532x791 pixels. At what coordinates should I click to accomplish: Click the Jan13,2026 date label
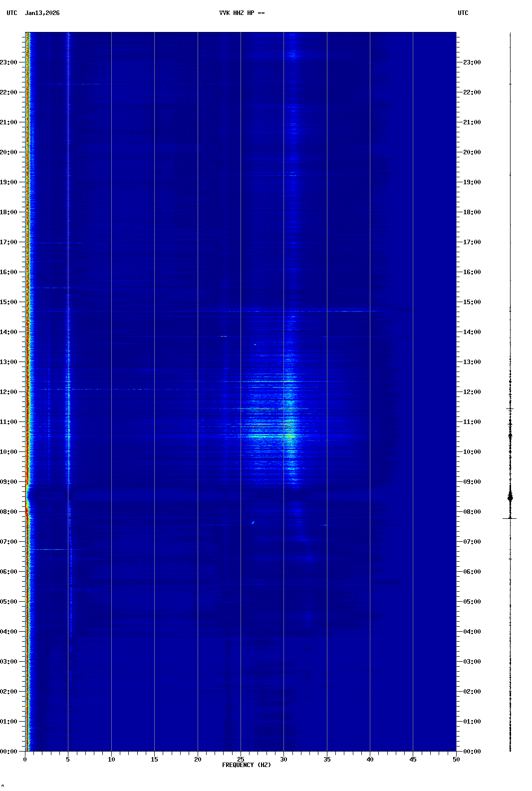pos(42,13)
